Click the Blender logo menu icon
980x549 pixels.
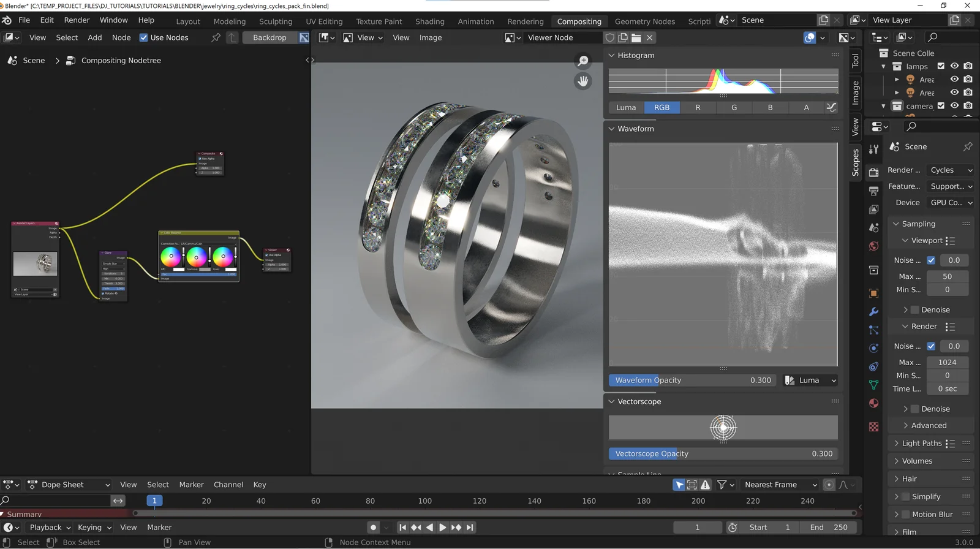(7, 20)
